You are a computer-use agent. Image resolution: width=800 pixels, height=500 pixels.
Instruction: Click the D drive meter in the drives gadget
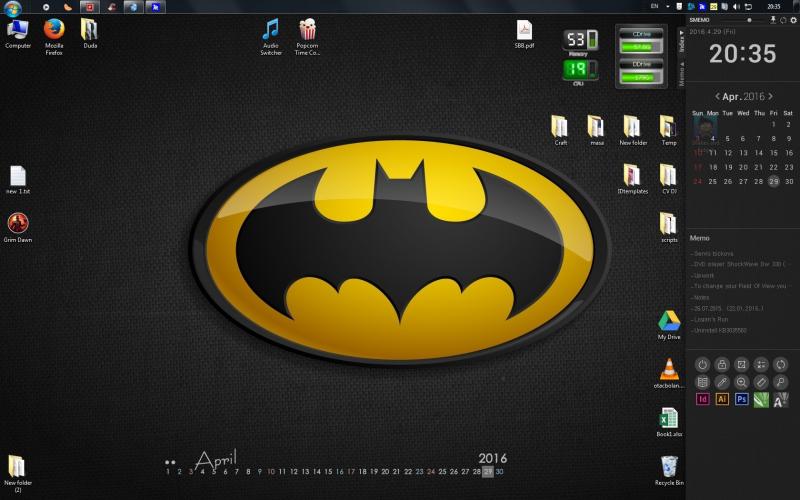pyautogui.click(x=641, y=72)
